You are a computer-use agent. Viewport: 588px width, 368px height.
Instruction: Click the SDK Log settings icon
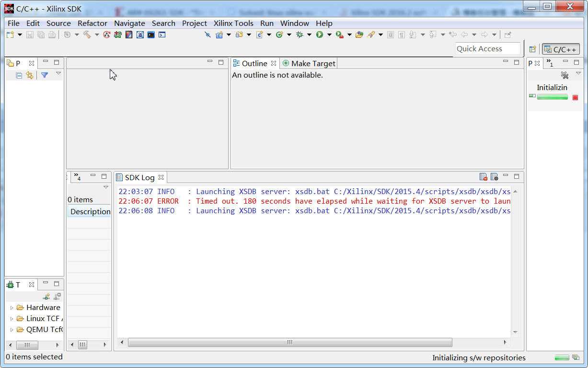[x=494, y=177]
